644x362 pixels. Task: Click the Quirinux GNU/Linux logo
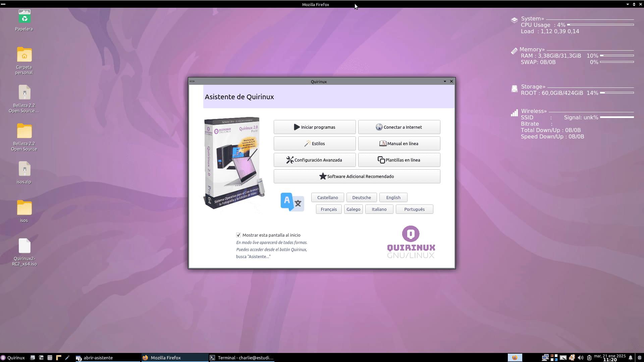click(x=411, y=242)
